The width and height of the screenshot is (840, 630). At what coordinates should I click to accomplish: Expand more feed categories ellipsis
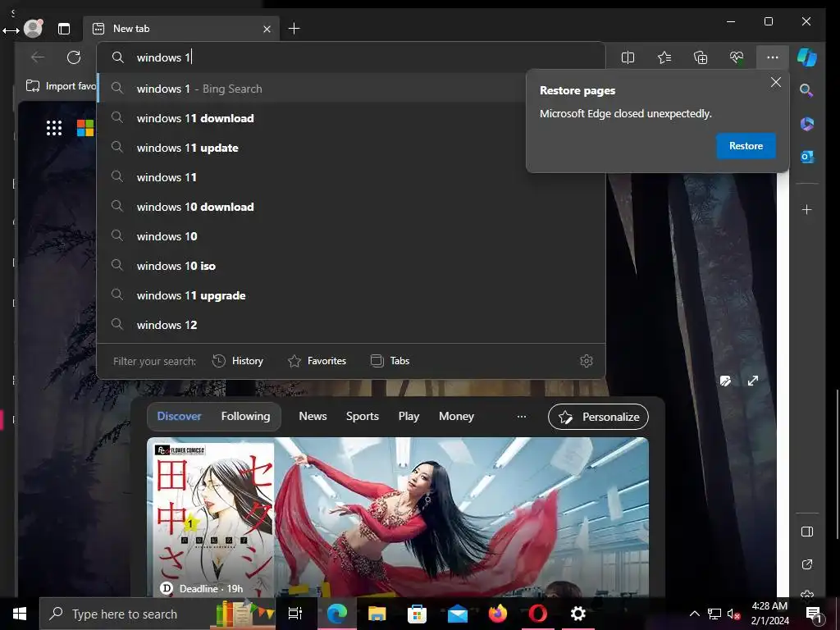click(521, 416)
